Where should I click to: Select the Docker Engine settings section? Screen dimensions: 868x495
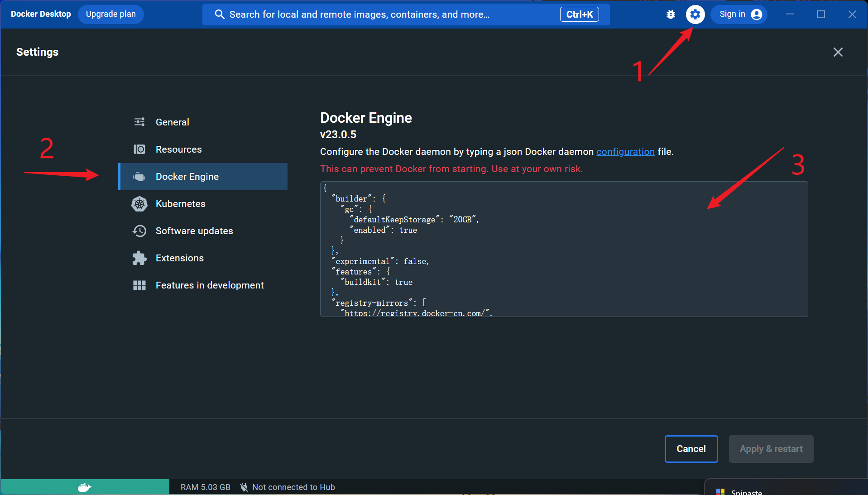[x=203, y=177]
